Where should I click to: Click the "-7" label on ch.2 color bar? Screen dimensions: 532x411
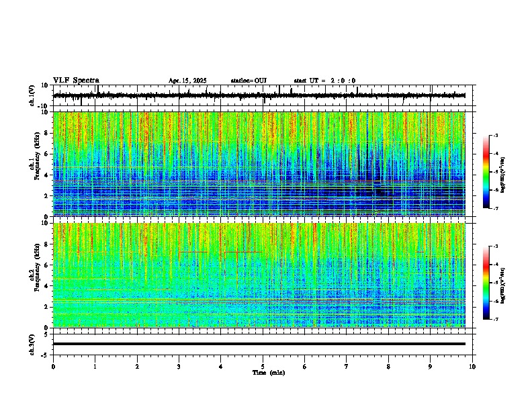coord(495,319)
